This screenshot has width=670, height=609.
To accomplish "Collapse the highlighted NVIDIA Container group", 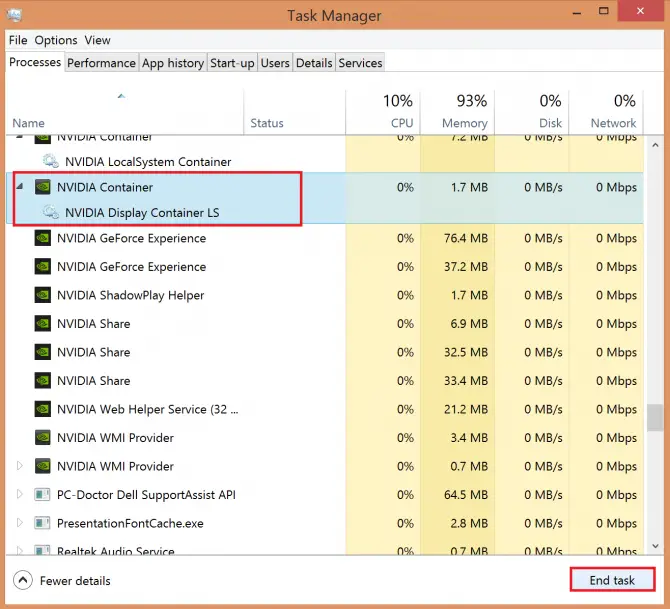I will coord(20,186).
